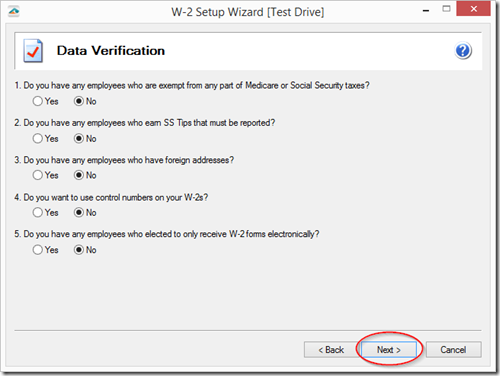Open the blue help question mark icon
This screenshot has width=500, height=376.
tap(463, 51)
